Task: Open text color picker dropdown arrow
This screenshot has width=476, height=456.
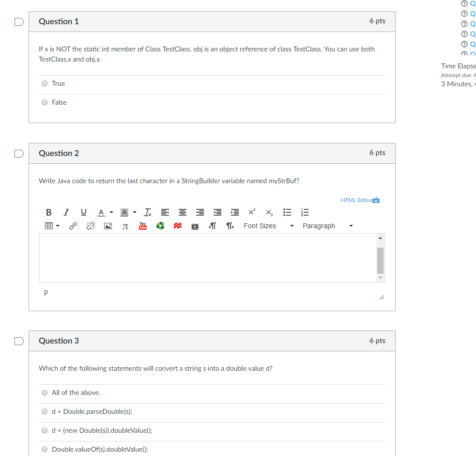Action: (x=111, y=212)
